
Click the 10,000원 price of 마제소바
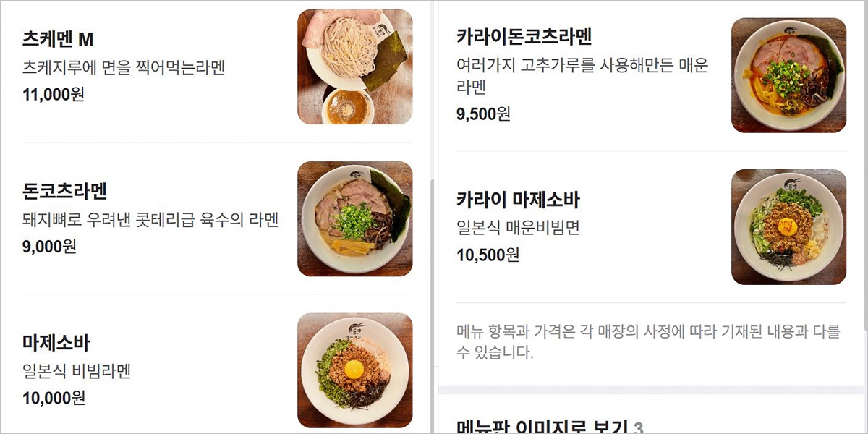tap(54, 398)
